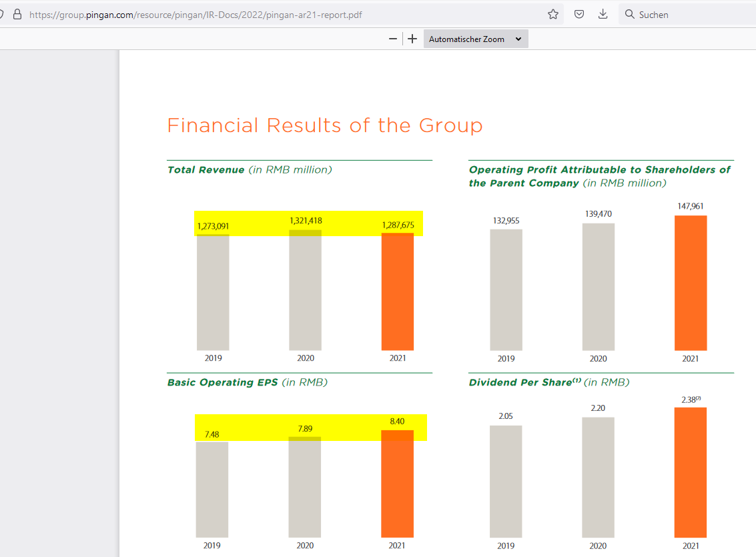Zoom out of the PDF with minus
Screen dimensions: 756x557
393,39
